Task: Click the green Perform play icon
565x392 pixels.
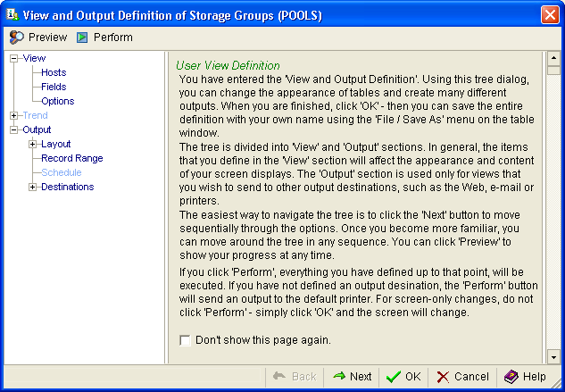Action: (82, 38)
